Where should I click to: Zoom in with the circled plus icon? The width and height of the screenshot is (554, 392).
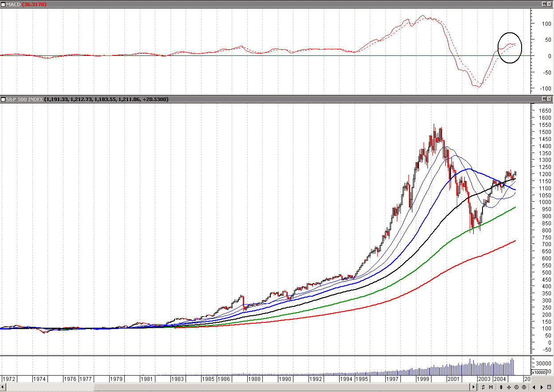click(525, 387)
